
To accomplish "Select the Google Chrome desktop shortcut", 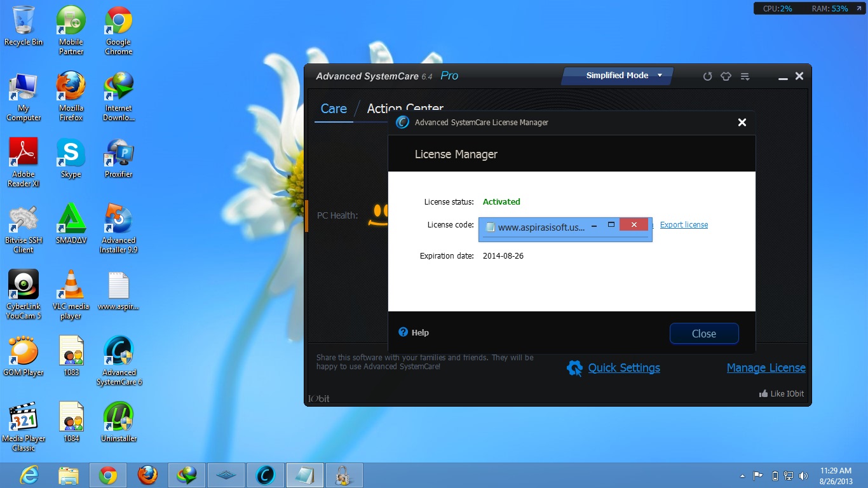I will point(118,30).
